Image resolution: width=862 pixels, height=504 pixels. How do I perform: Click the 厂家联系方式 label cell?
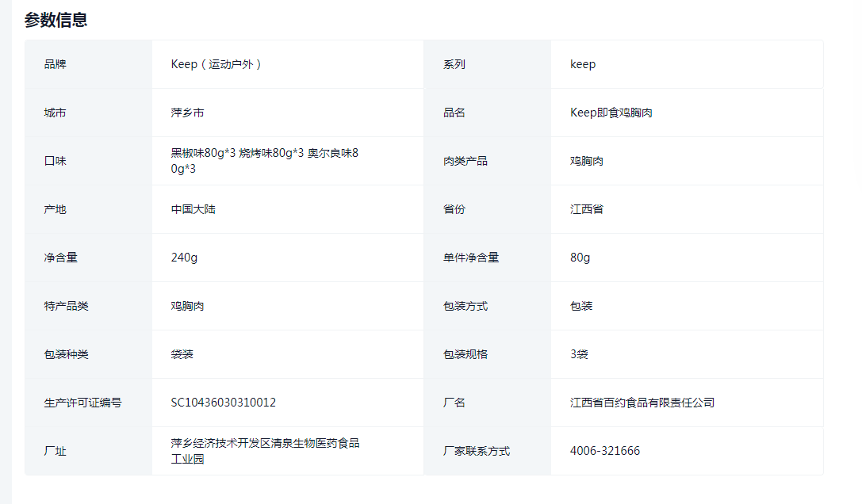tap(477, 451)
